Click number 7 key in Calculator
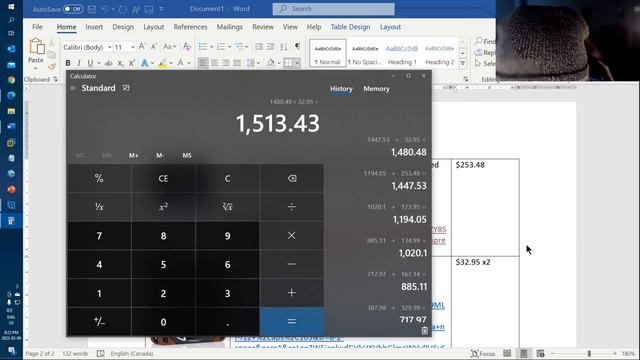The image size is (640, 360). click(x=99, y=236)
